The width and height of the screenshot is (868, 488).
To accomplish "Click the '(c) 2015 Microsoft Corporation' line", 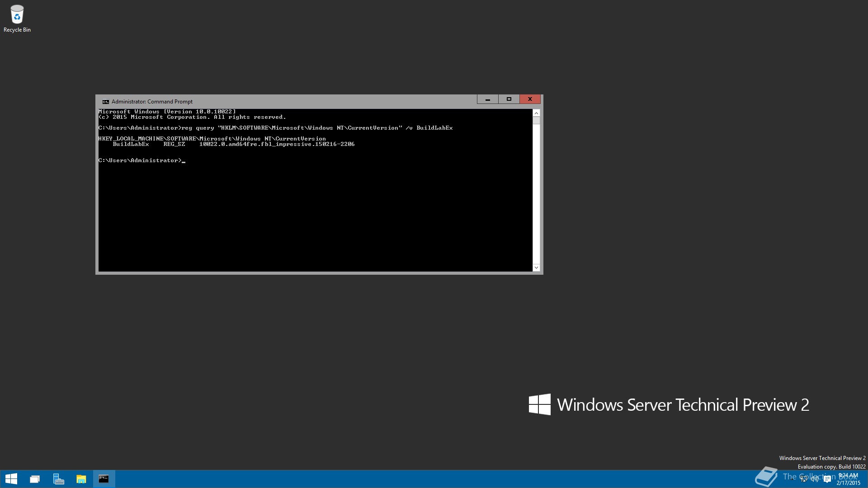I will (x=192, y=117).
